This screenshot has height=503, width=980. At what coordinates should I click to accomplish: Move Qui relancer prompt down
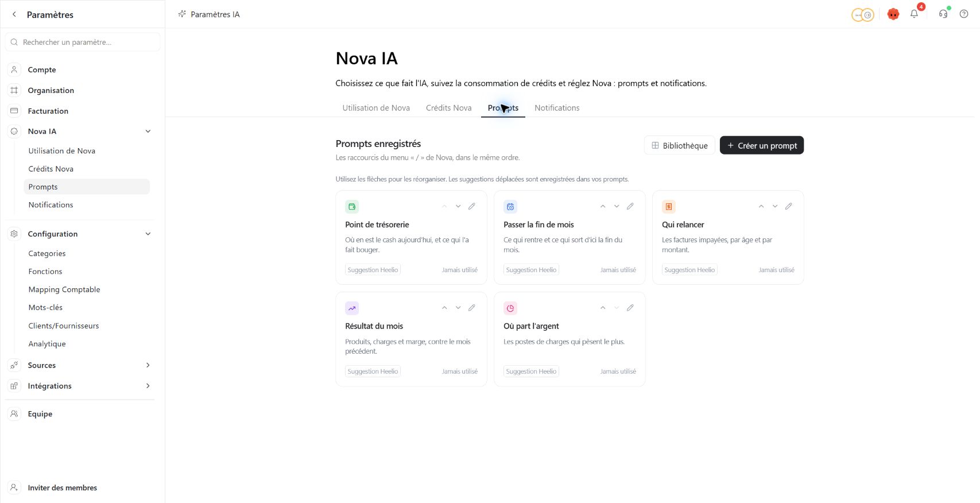pos(775,206)
